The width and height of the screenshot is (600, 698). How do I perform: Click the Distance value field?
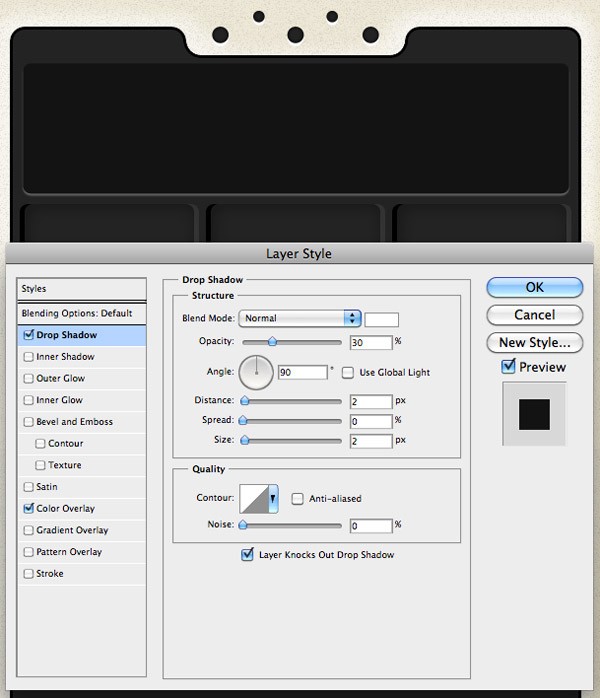tap(371, 402)
